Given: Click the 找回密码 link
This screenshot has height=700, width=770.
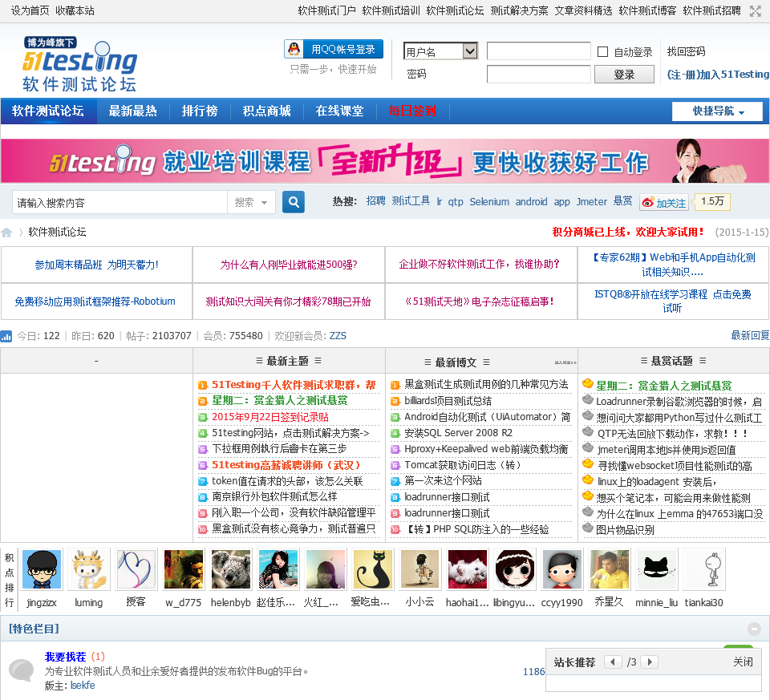Looking at the screenshot, I should [x=686, y=51].
